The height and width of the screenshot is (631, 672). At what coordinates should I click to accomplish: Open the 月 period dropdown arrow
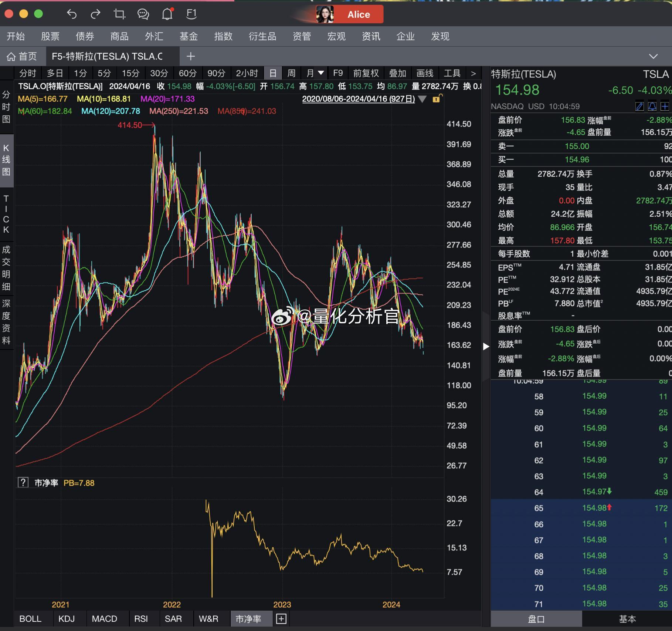pyautogui.click(x=321, y=73)
